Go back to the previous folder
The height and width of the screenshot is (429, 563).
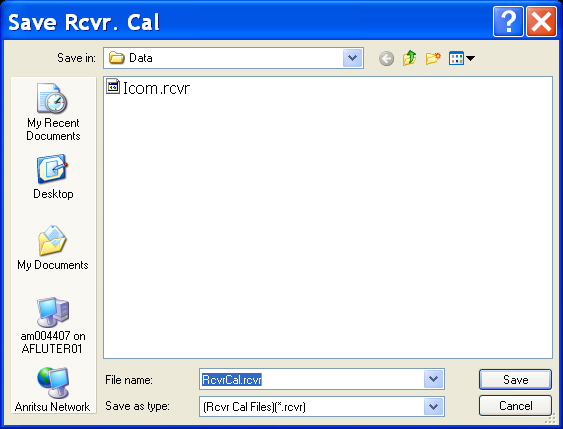tap(386, 59)
